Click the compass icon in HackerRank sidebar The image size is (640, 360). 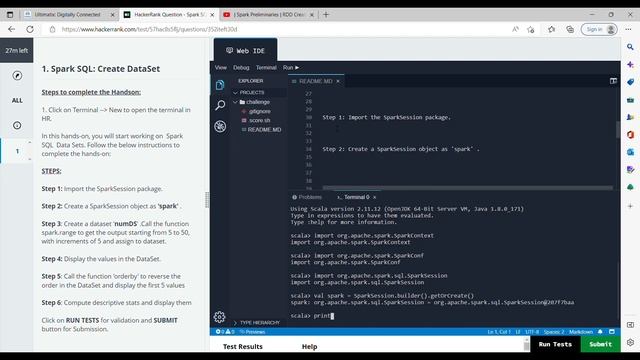click(x=17, y=76)
